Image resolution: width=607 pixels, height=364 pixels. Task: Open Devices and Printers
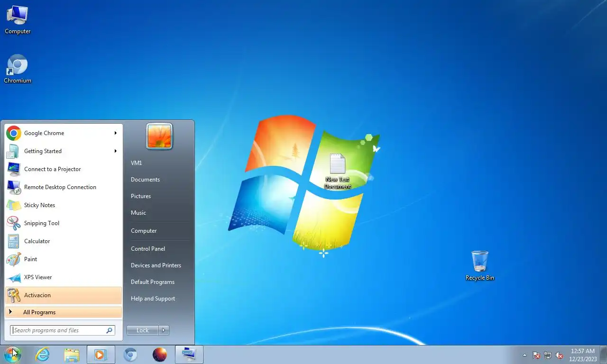click(x=156, y=265)
